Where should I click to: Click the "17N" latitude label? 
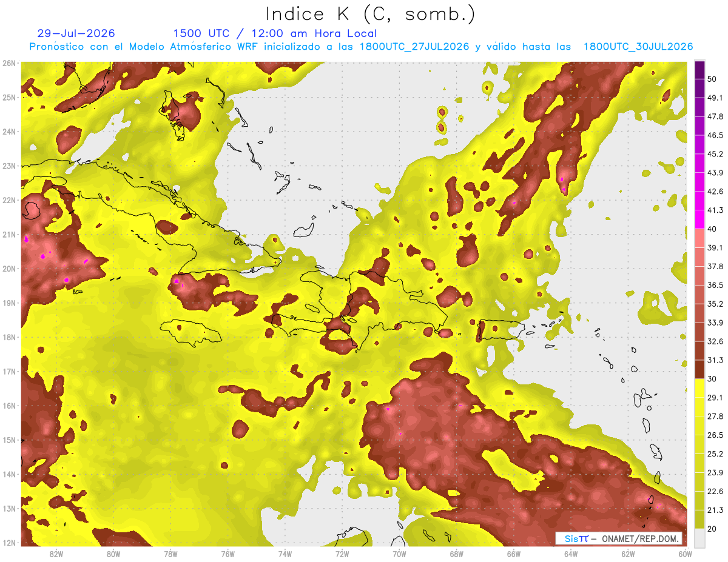tap(9, 371)
